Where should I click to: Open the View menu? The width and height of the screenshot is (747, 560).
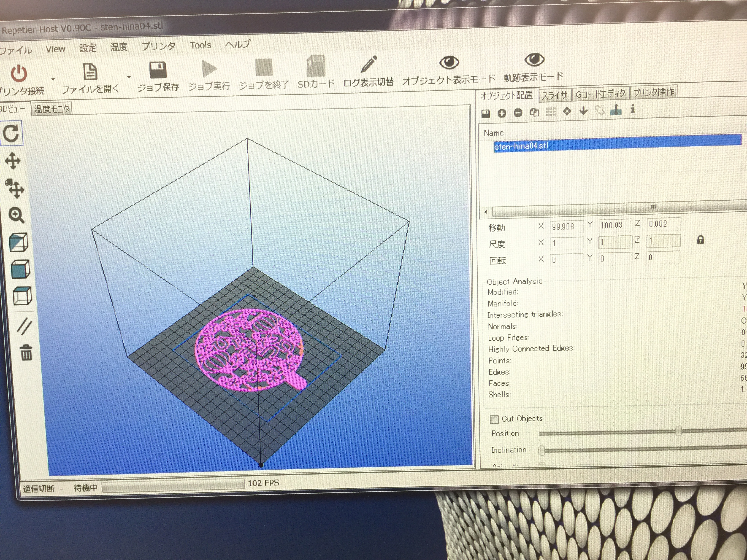(55, 49)
